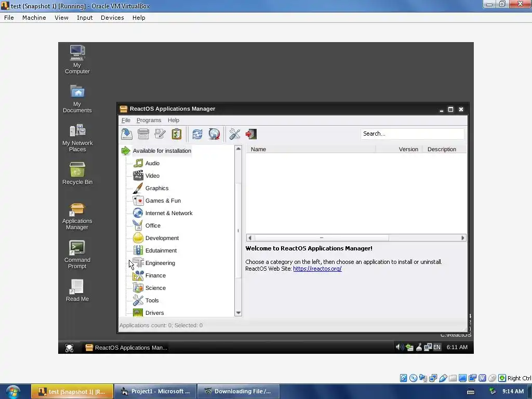
Task: Click the VirtualBox hard disk status icon
Action: point(403,378)
